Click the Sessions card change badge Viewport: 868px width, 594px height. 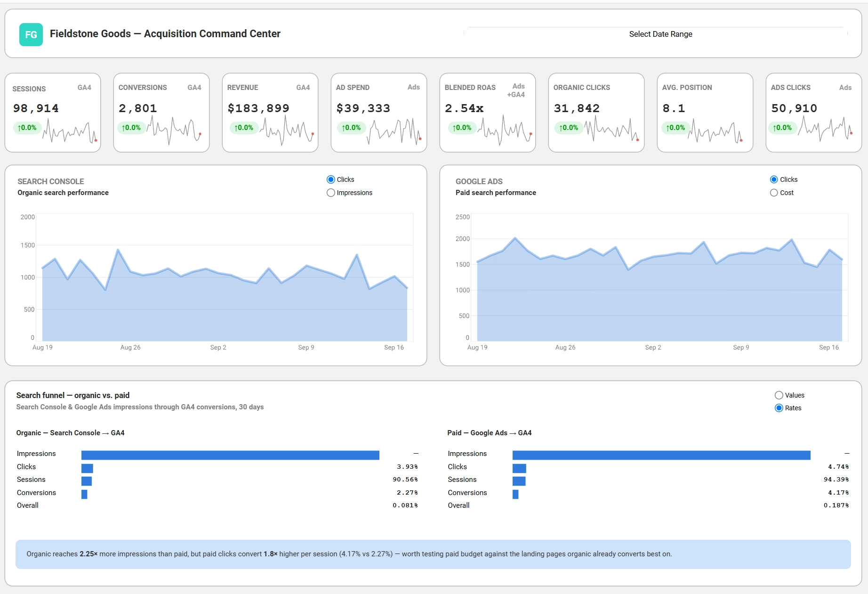click(x=27, y=128)
